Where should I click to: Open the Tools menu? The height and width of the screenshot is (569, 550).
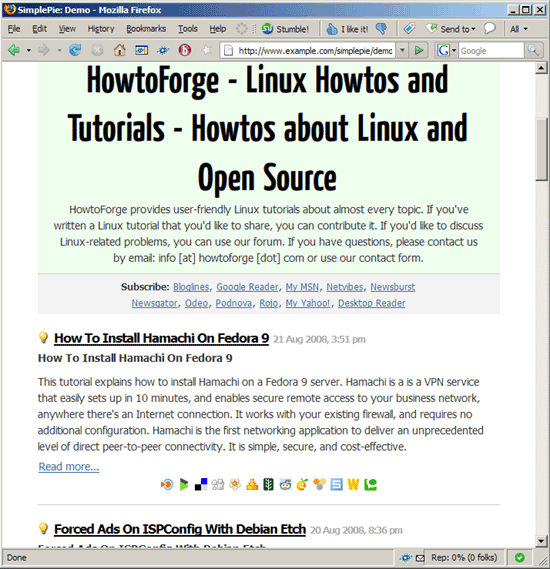click(188, 29)
